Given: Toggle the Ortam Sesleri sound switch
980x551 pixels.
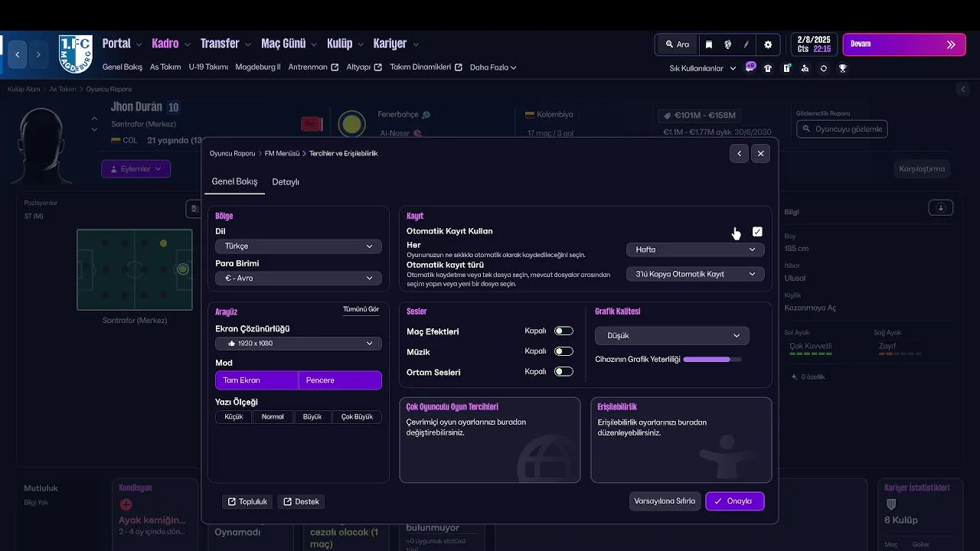Looking at the screenshot, I should (x=564, y=372).
